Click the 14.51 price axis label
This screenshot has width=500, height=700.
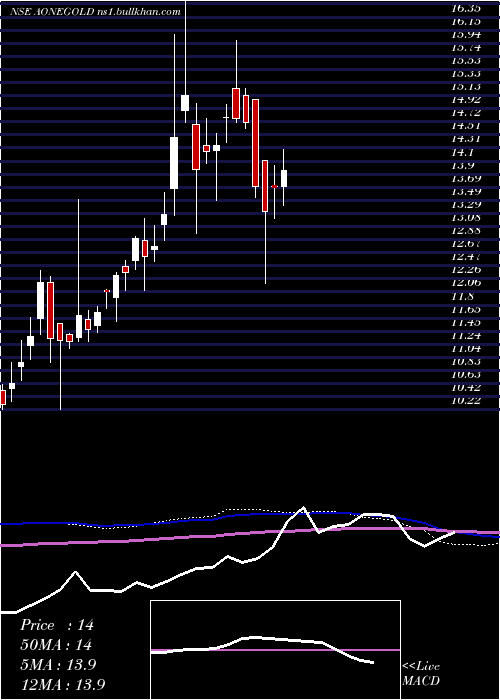(465, 125)
